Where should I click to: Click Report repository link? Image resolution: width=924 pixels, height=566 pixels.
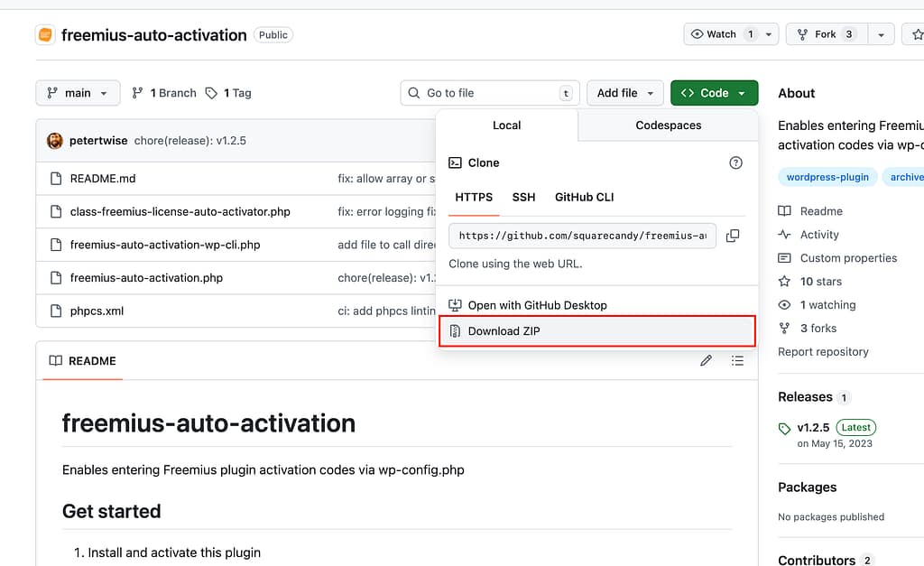(x=823, y=351)
